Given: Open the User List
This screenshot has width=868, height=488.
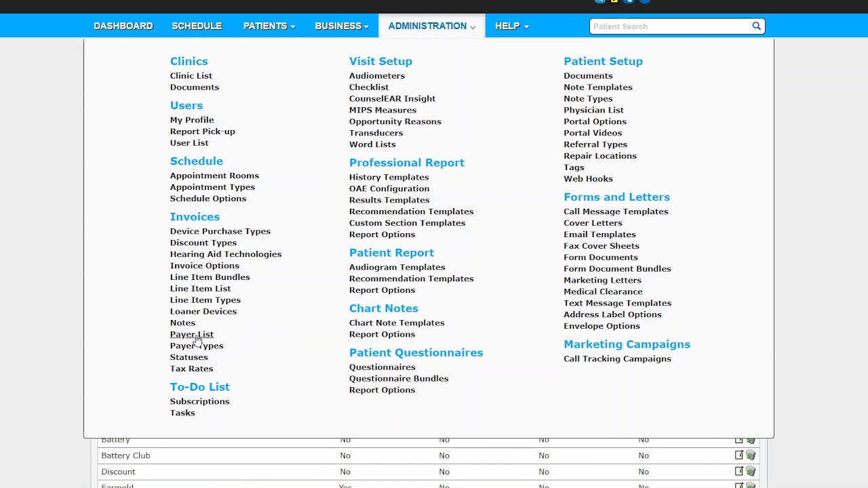Looking at the screenshot, I should [x=189, y=143].
